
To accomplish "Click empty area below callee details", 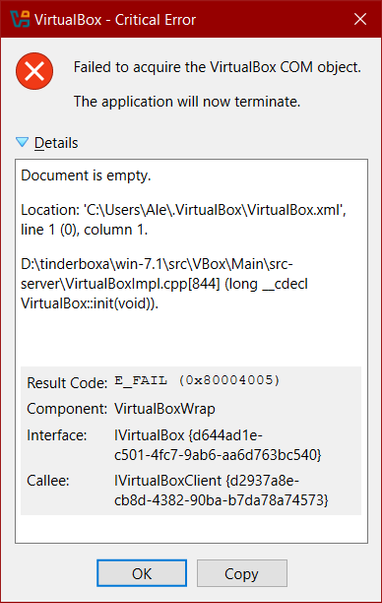I will click(191, 529).
